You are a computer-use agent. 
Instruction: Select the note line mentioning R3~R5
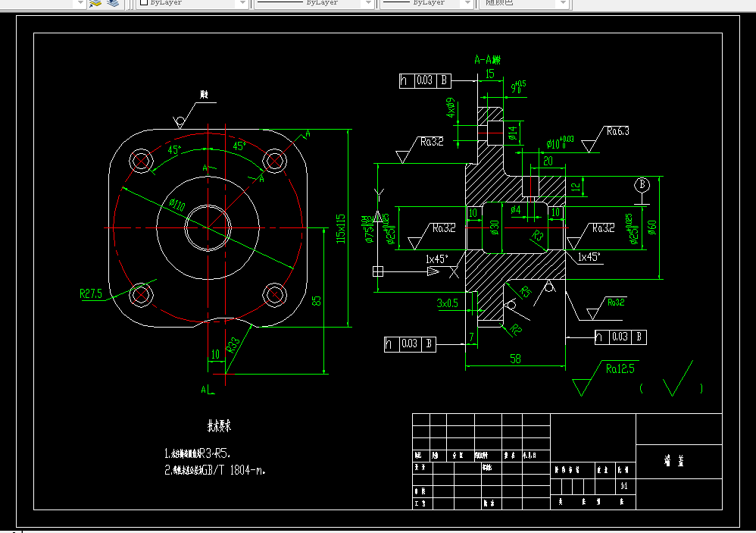pos(197,453)
